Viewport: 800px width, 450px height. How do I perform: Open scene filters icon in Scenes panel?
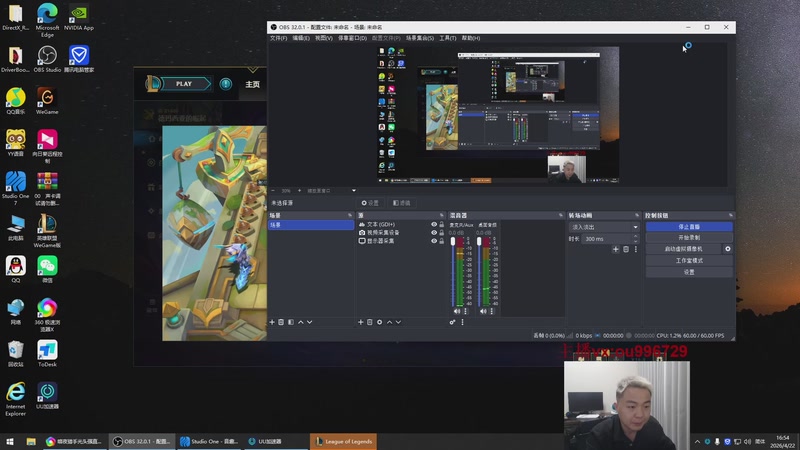(291, 322)
